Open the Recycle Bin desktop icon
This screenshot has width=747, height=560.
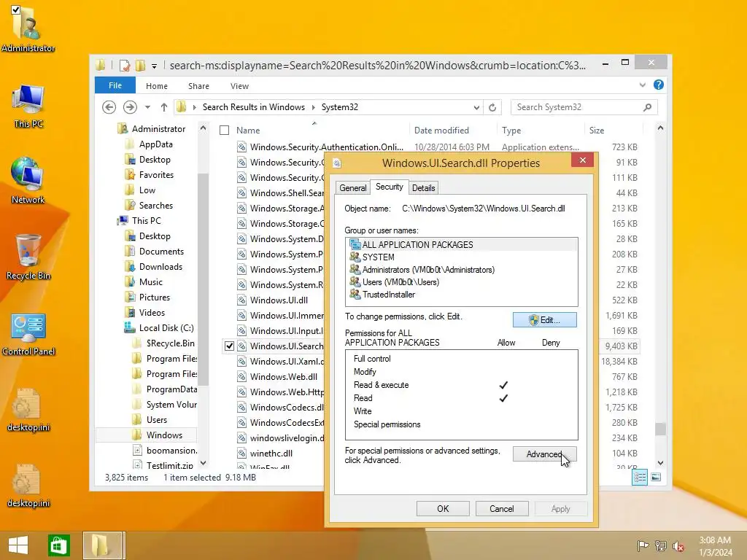(x=28, y=257)
